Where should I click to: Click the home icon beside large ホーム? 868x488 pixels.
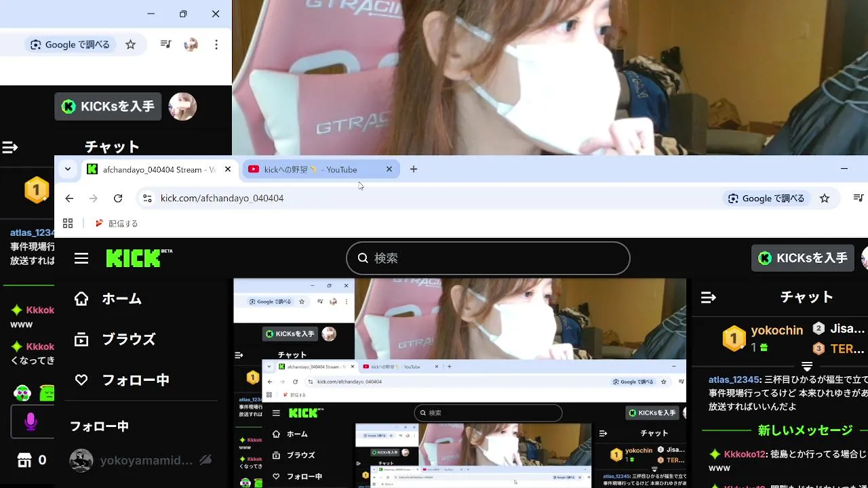click(x=81, y=299)
